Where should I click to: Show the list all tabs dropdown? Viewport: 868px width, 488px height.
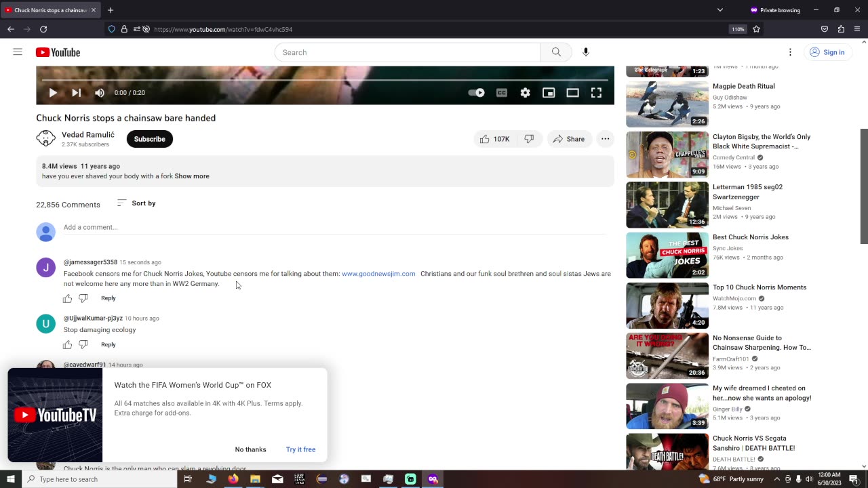click(x=720, y=10)
